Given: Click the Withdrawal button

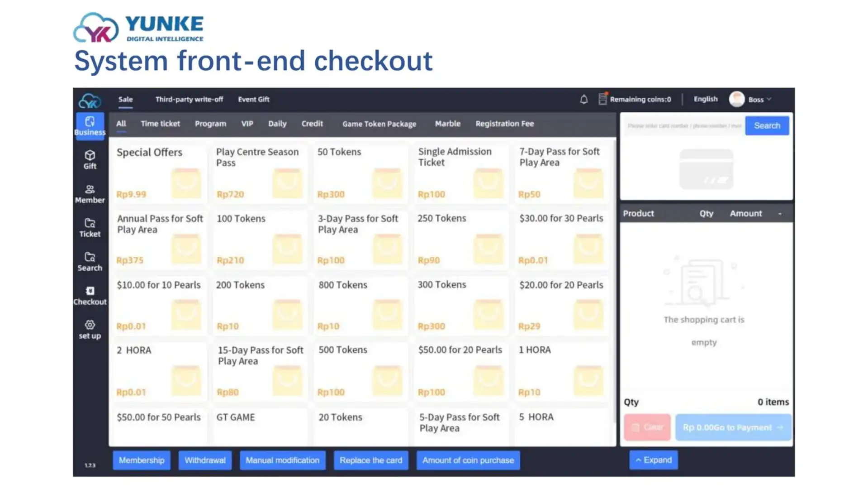Looking at the screenshot, I should coord(205,460).
